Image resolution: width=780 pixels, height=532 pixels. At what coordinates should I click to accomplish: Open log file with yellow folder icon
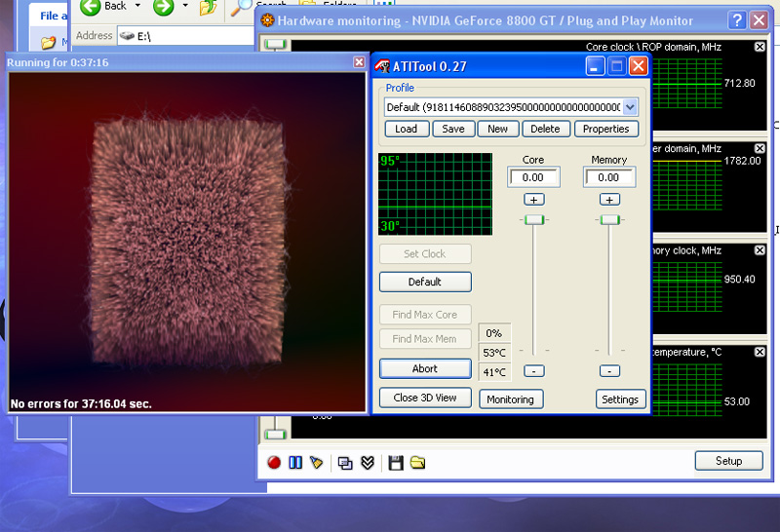coord(418,463)
